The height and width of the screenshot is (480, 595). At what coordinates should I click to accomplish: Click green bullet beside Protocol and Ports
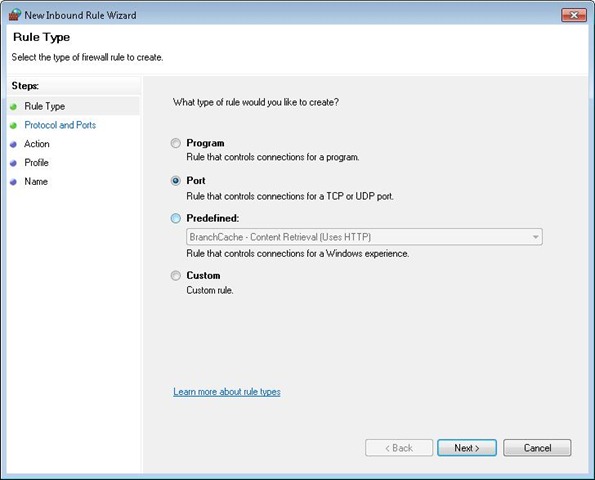point(14,126)
